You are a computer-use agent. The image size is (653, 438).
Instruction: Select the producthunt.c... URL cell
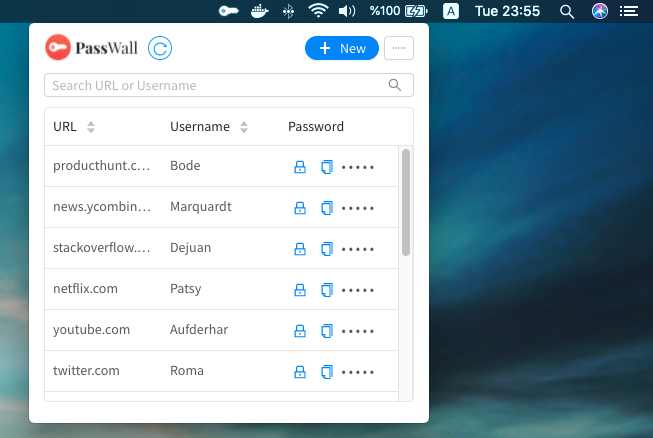(x=101, y=166)
